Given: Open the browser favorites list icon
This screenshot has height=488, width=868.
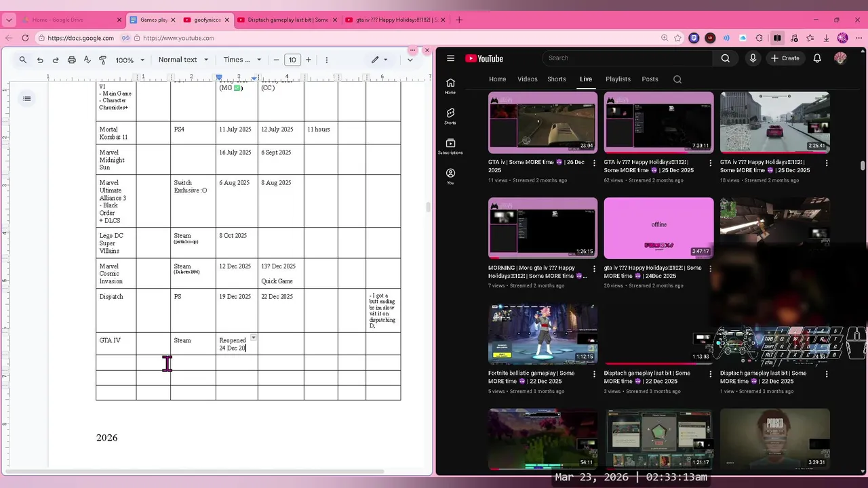Looking at the screenshot, I should (x=810, y=38).
